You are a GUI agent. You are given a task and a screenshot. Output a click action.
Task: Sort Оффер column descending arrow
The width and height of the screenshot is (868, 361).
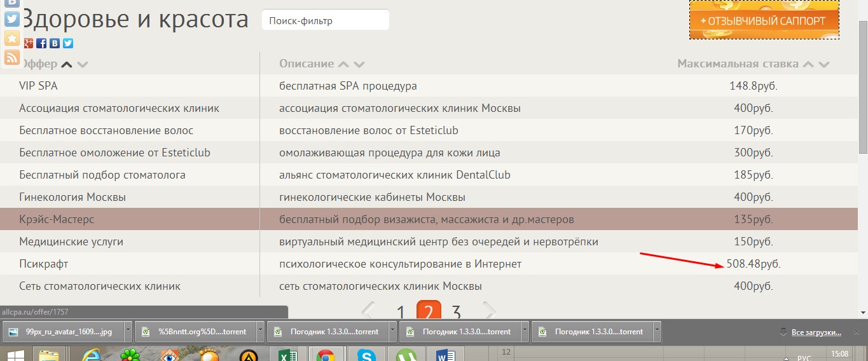82,64
